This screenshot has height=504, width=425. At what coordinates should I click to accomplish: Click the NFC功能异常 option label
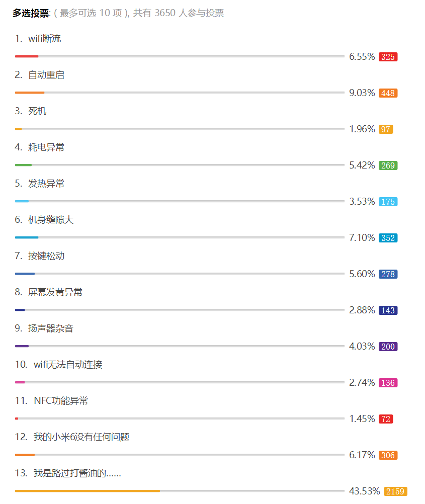click(61, 401)
